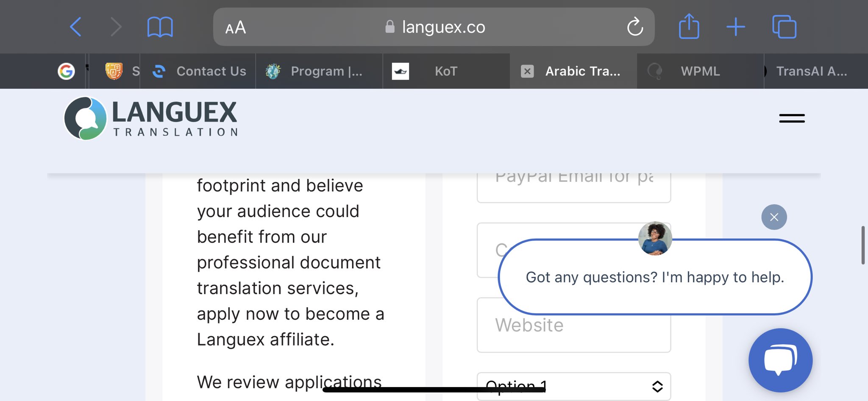The width and height of the screenshot is (868, 401).
Task: Open the Safari bookmarks book icon
Action: [160, 28]
